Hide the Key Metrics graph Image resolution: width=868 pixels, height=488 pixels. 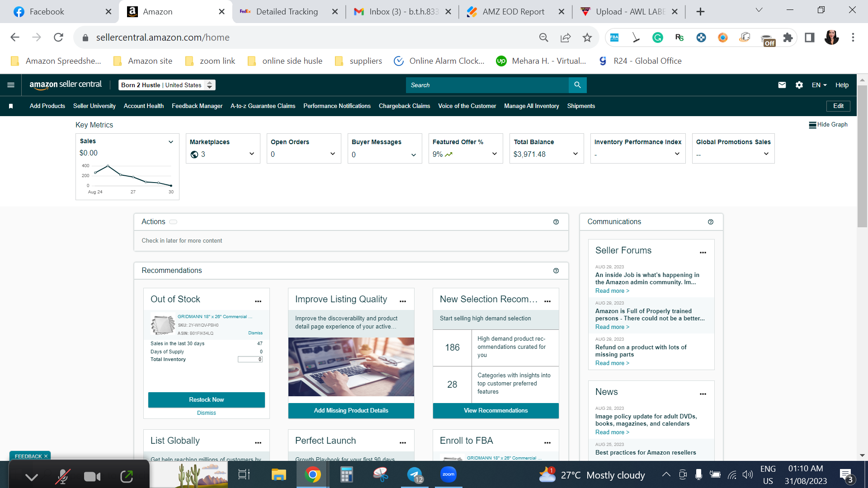point(828,125)
